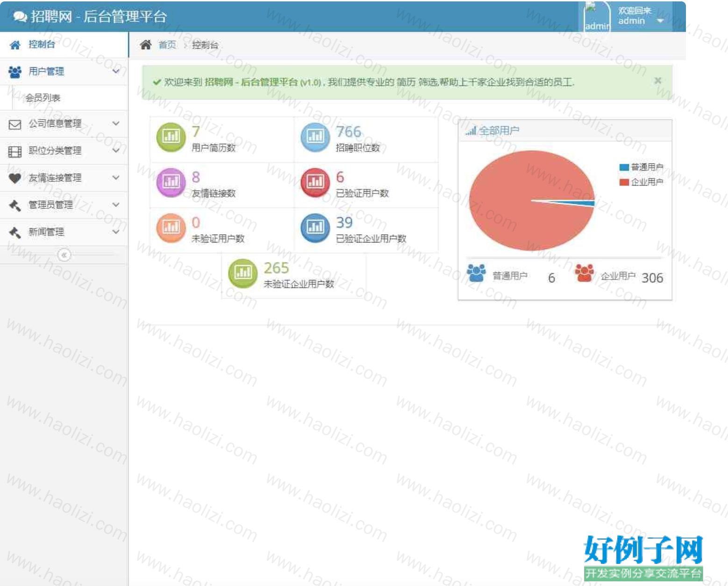
Task: Expand the 新闻管理 chevron
Action: [x=116, y=232]
